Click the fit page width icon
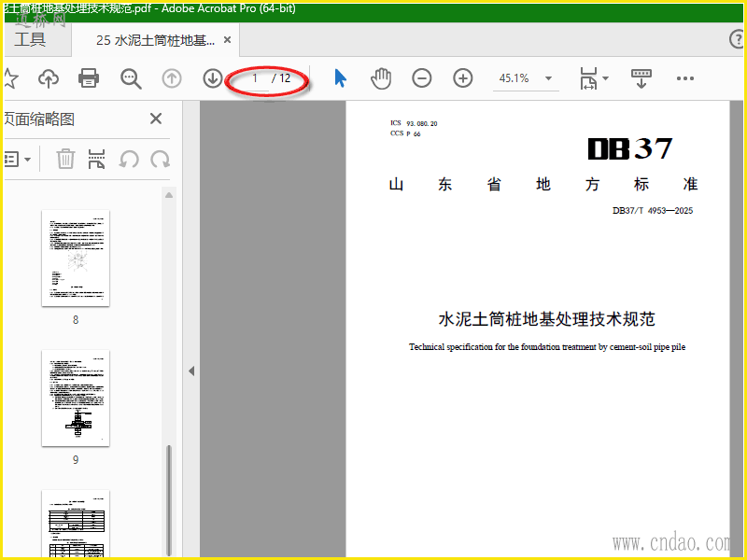 click(588, 78)
